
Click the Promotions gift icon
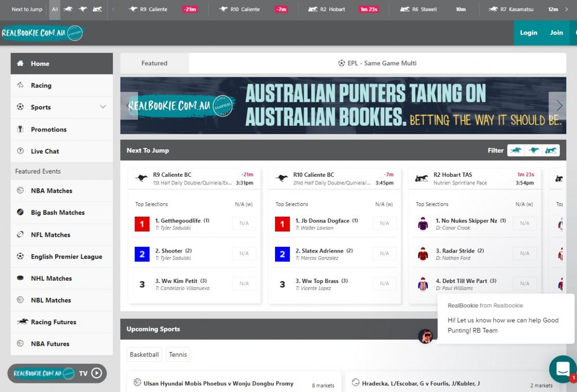pyautogui.click(x=20, y=129)
